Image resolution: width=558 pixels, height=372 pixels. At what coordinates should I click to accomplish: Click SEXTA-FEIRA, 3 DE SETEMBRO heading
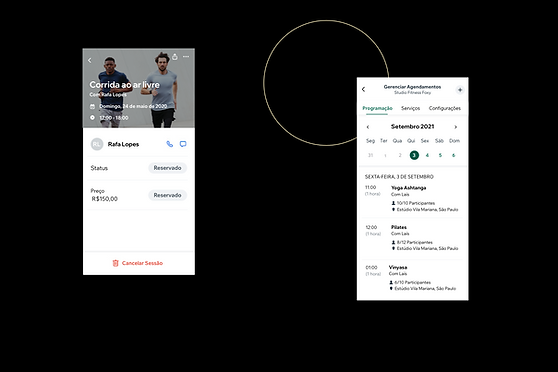click(399, 177)
